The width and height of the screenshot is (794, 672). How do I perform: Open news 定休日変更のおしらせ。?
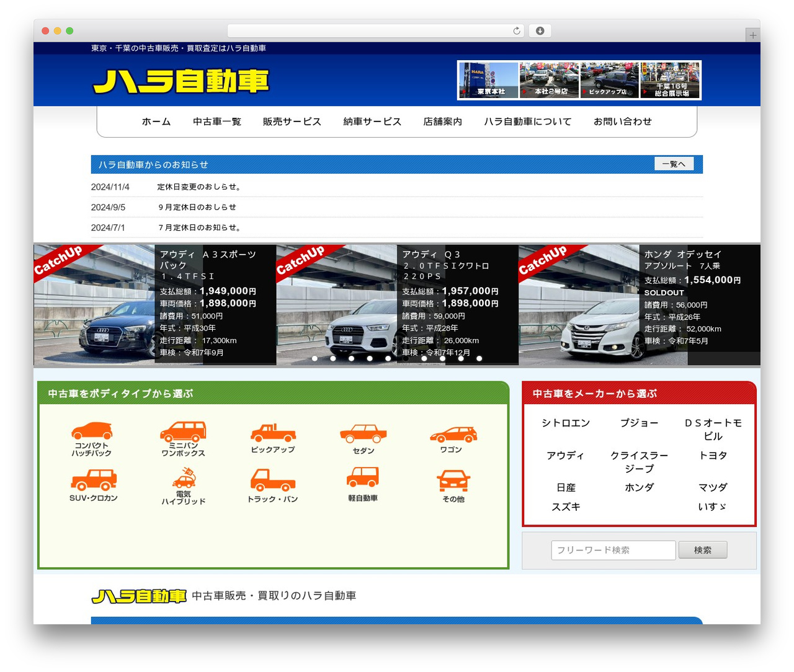click(199, 187)
